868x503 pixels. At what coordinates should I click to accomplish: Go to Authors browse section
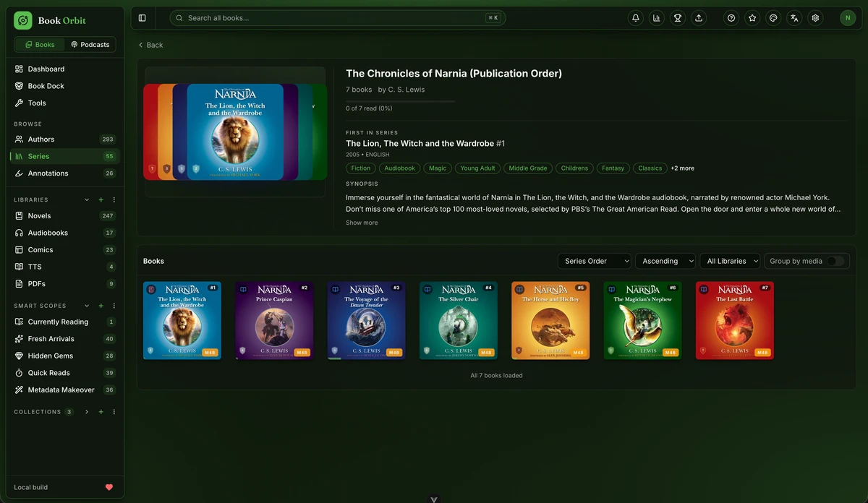click(64, 139)
